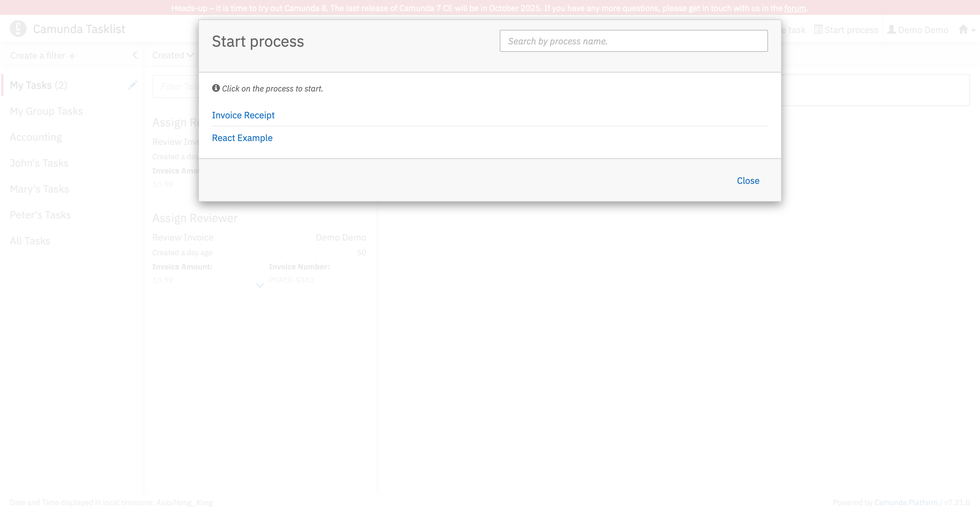
Task: Open the home navigation dropdown
Action: (966, 30)
